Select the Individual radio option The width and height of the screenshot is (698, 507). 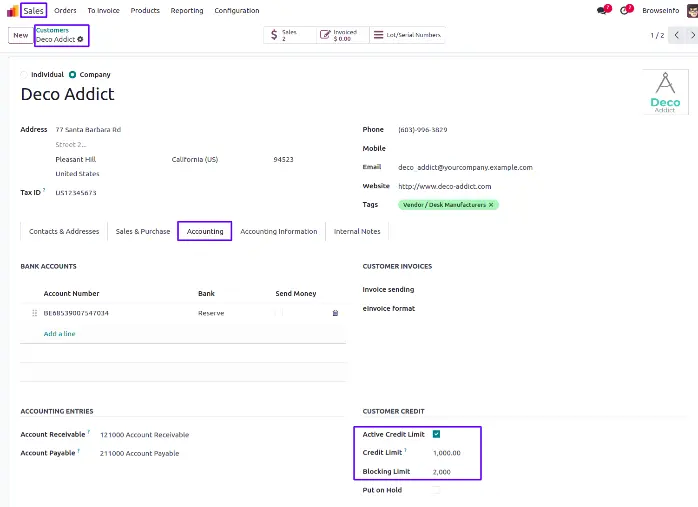point(25,75)
